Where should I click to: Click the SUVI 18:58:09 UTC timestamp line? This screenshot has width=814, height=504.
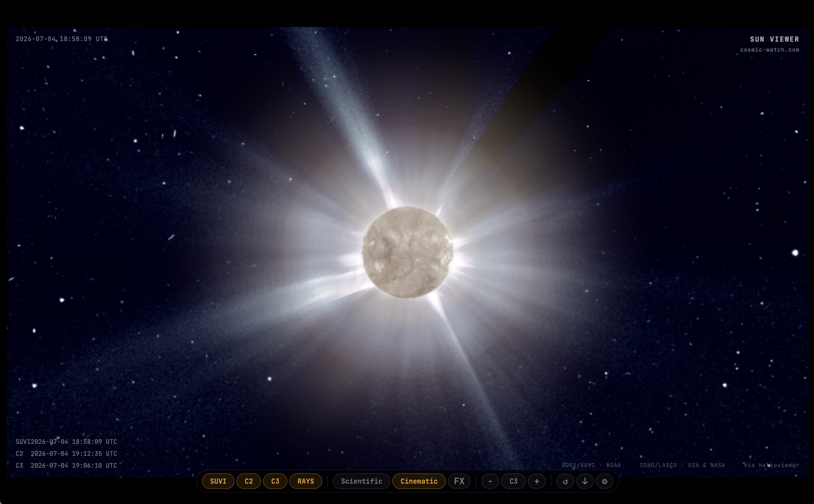[x=66, y=441]
